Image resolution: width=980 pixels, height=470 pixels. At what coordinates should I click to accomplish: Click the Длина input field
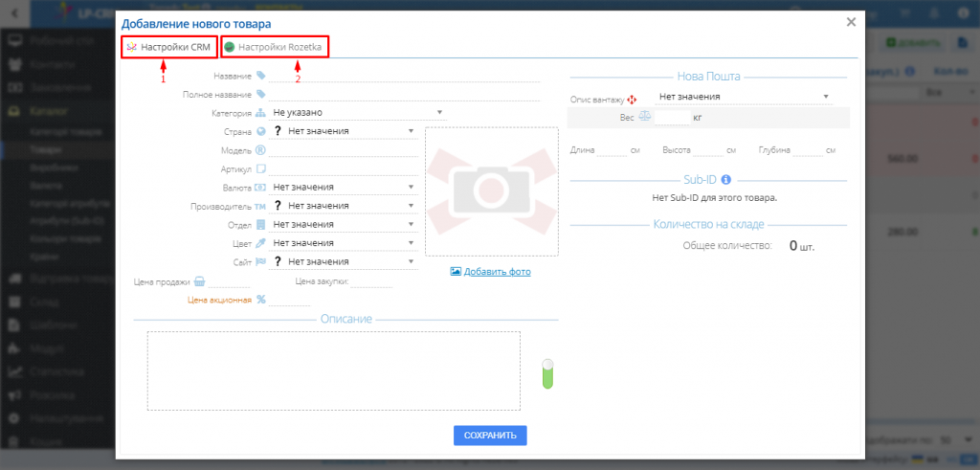pyautogui.click(x=612, y=150)
